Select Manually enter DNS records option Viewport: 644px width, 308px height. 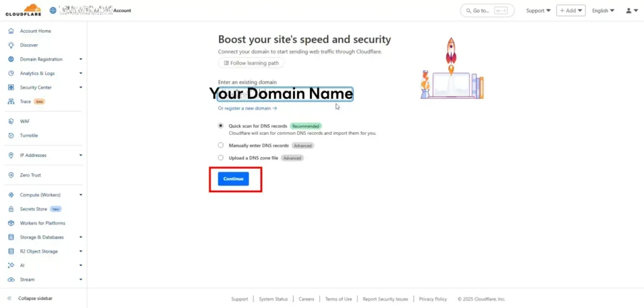[221, 145]
